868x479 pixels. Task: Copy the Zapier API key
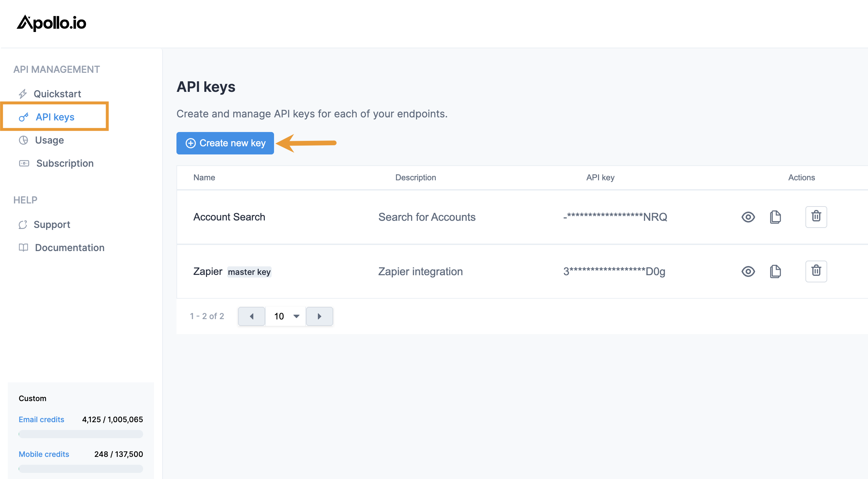coord(775,271)
